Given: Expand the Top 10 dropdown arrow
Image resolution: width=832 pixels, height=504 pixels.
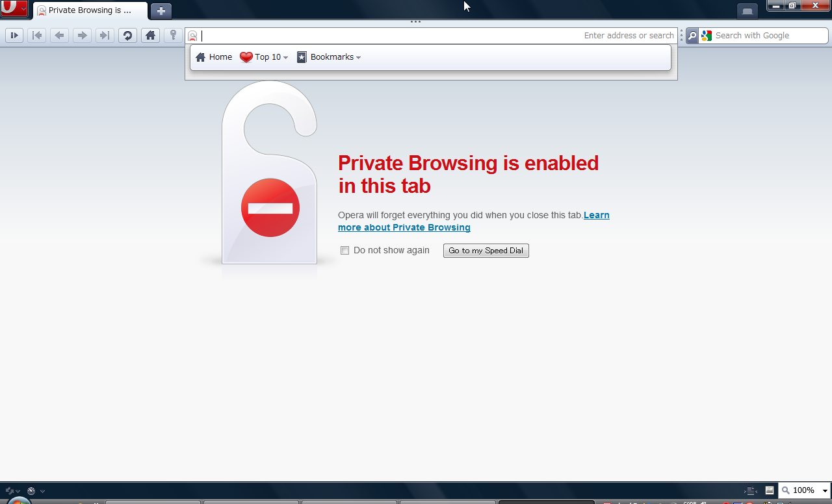Looking at the screenshot, I should pos(285,58).
